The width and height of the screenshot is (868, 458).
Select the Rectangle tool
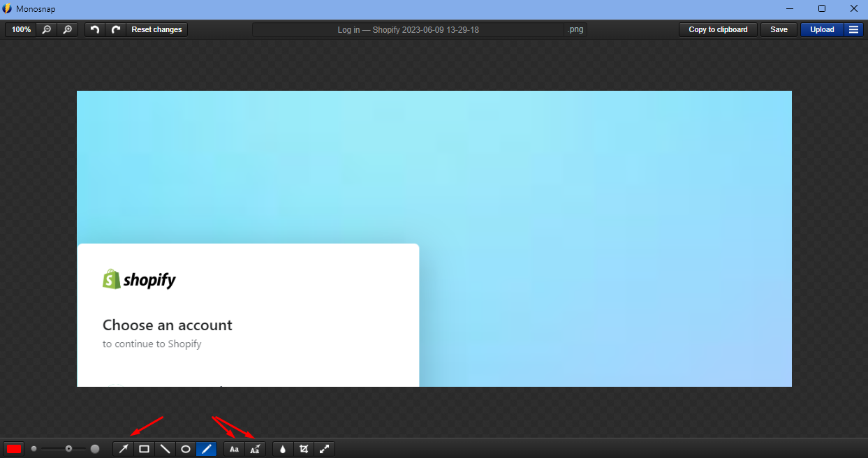[144, 449]
